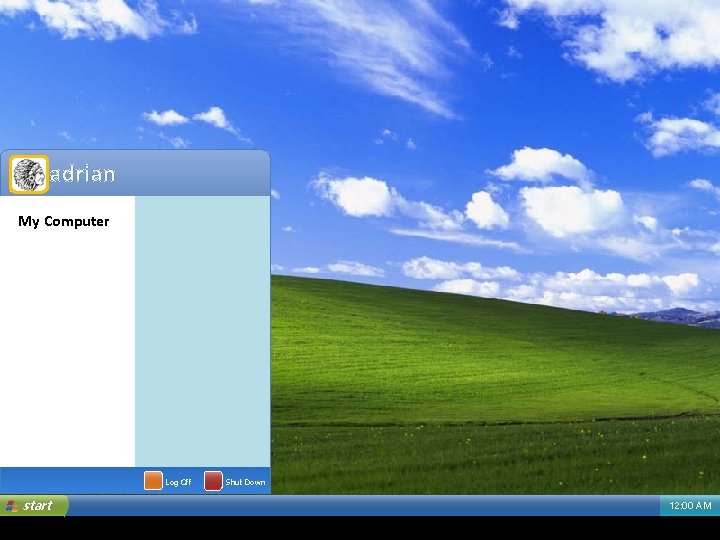Viewport: 720px width, 540px height.
Task: Open My Computer from start menu
Action: tap(64, 221)
